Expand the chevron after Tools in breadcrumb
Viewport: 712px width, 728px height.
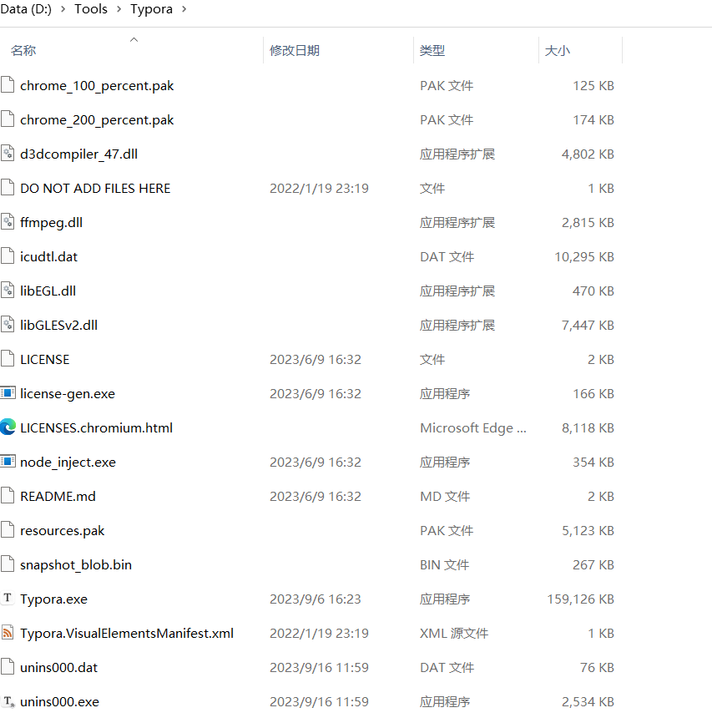[119, 9]
